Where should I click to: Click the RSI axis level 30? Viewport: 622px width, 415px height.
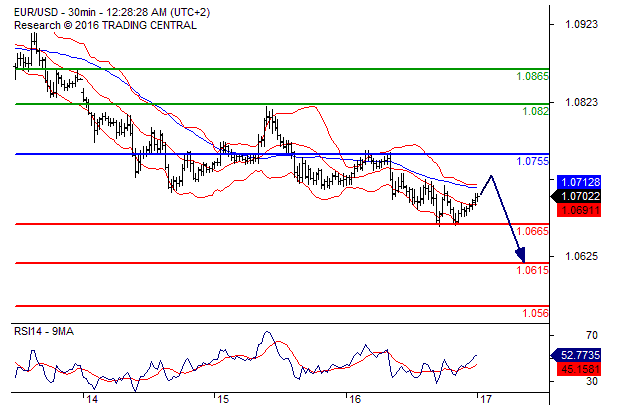click(x=591, y=381)
